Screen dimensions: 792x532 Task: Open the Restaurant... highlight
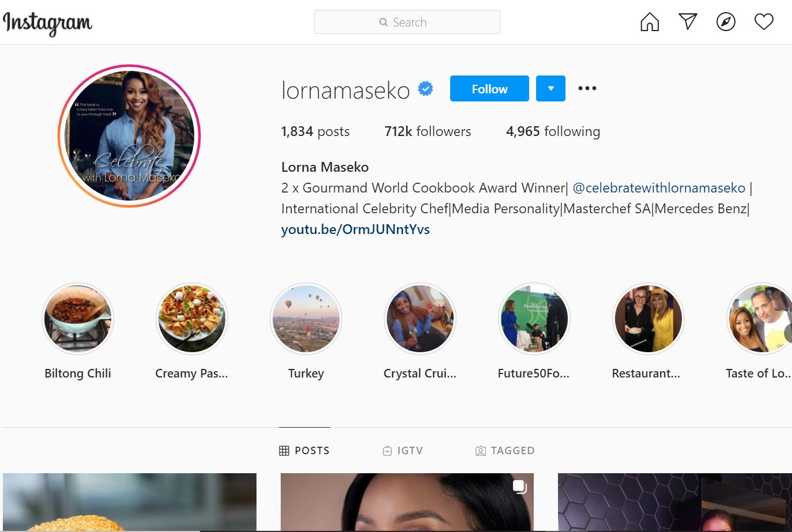click(x=648, y=319)
